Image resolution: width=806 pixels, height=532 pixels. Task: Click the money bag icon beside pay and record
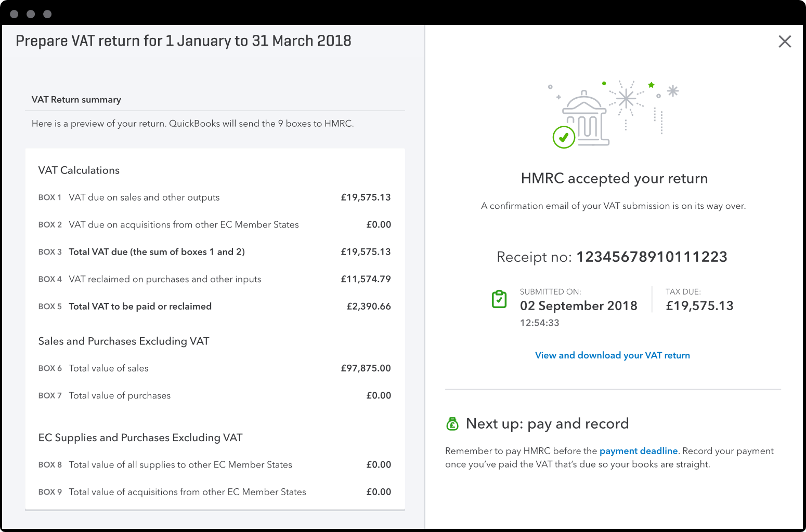(452, 424)
